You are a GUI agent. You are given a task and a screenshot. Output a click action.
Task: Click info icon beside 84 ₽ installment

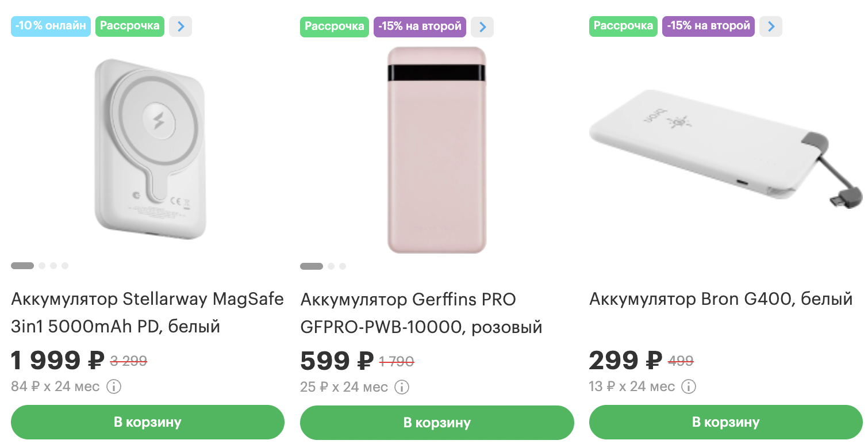pos(114,387)
